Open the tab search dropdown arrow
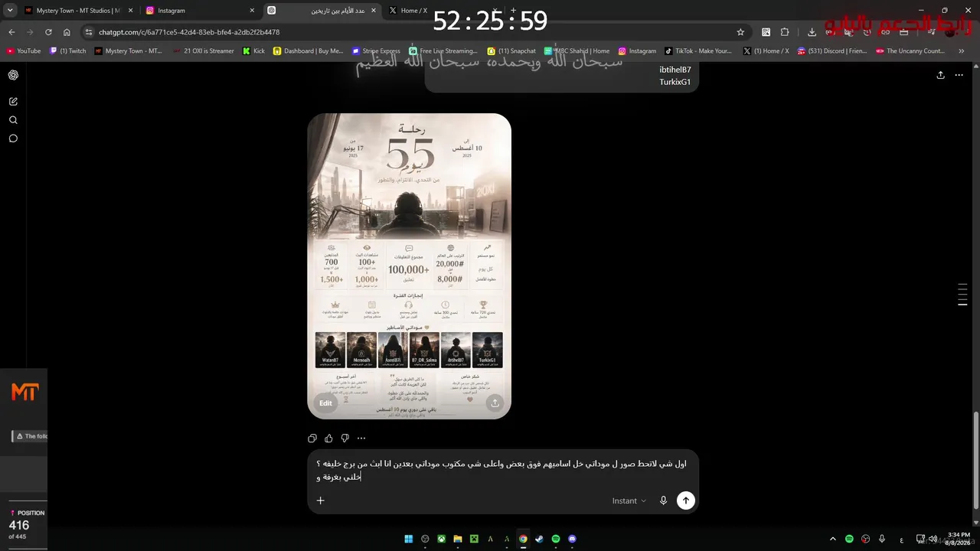 coord(10,11)
